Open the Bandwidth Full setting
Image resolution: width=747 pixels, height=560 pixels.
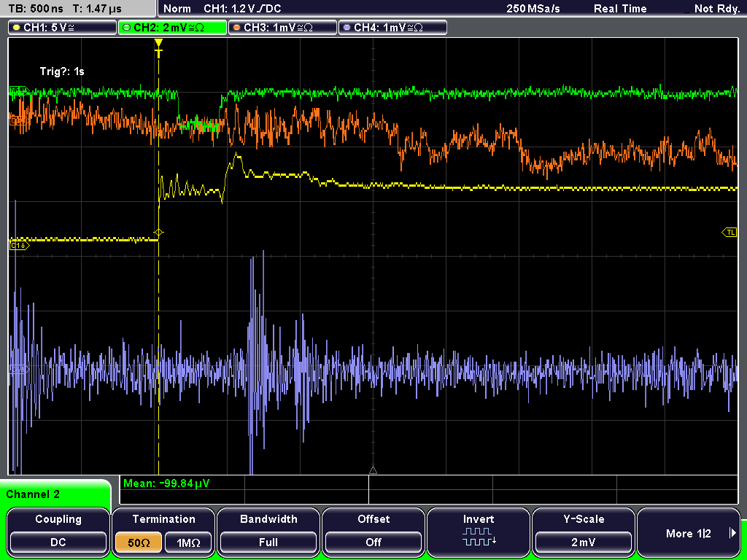click(268, 532)
